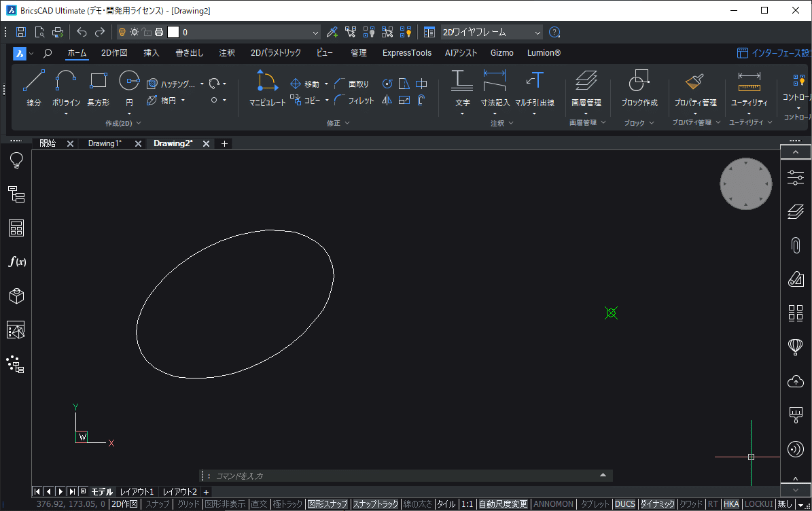Click the Copy (コピー) tool

[x=305, y=100]
